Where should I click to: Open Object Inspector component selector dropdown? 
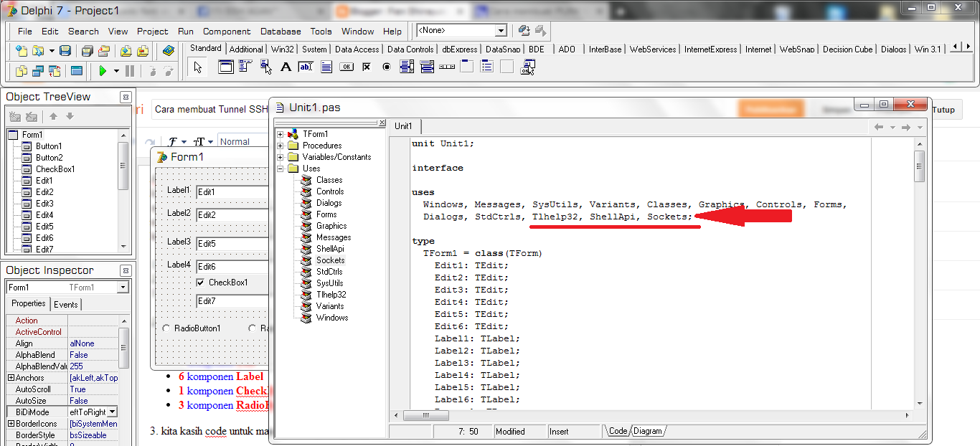tap(123, 288)
